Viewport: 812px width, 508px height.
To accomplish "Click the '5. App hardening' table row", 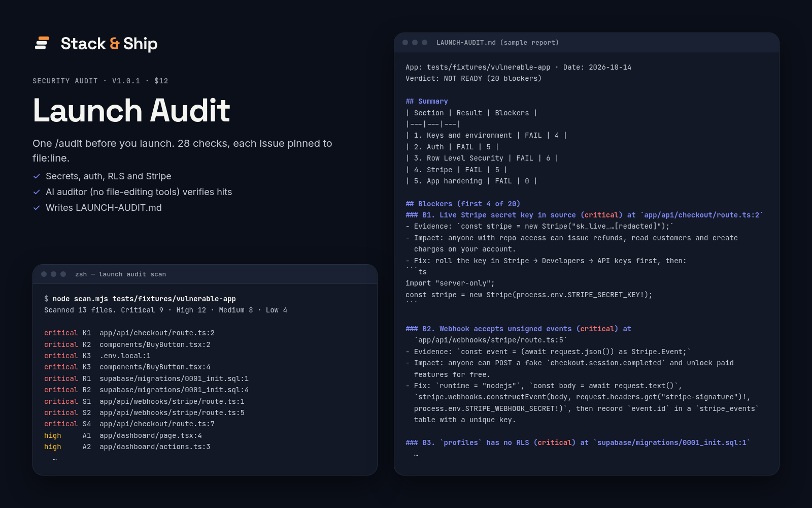I will point(471,181).
